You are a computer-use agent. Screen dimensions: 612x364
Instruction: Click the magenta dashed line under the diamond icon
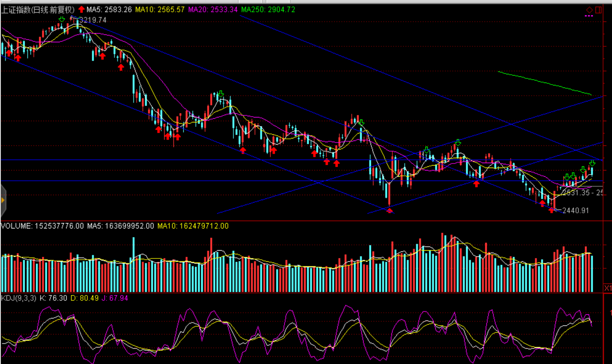[x=589, y=16]
